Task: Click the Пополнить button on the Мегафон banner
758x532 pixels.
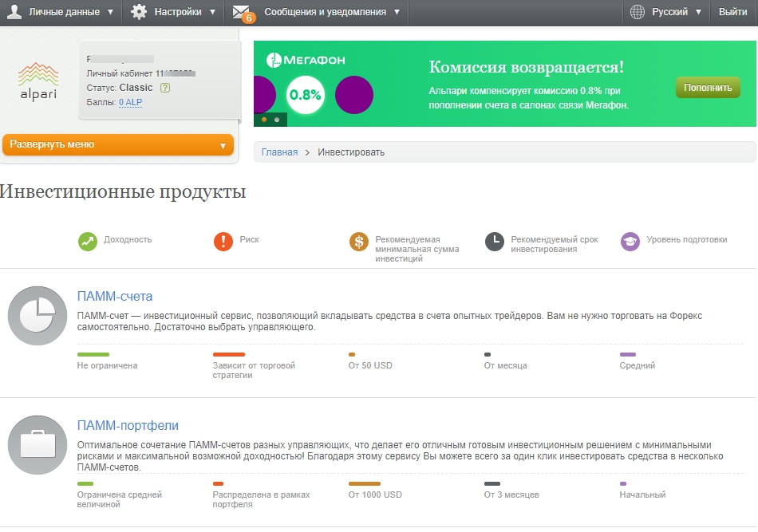Action: pyautogui.click(x=707, y=88)
